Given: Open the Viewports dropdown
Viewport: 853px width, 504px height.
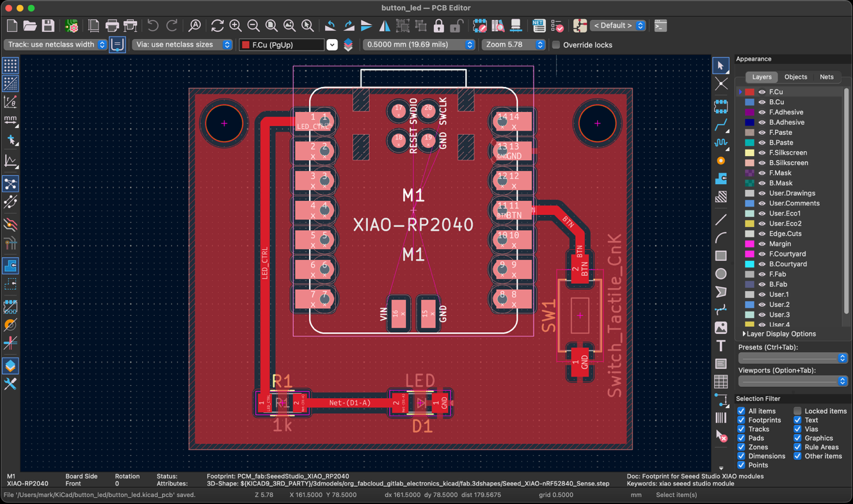Looking at the screenshot, I should [x=793, y=381].
